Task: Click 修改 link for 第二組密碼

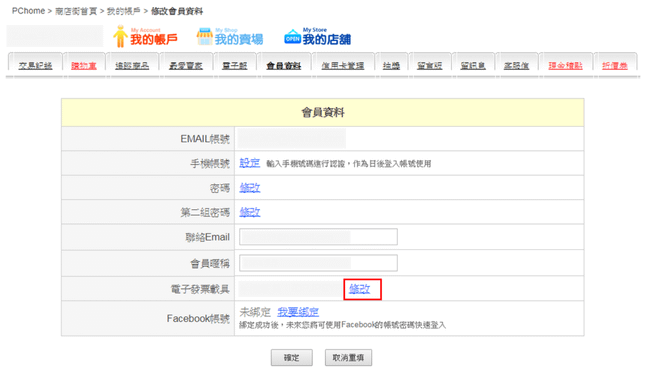Action: coord(250,212)
